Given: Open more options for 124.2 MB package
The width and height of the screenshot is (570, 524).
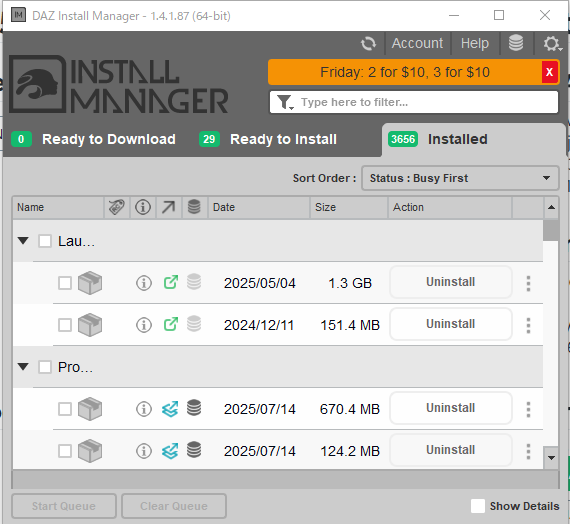Looking at the screenshot, I should click(528, 451).
